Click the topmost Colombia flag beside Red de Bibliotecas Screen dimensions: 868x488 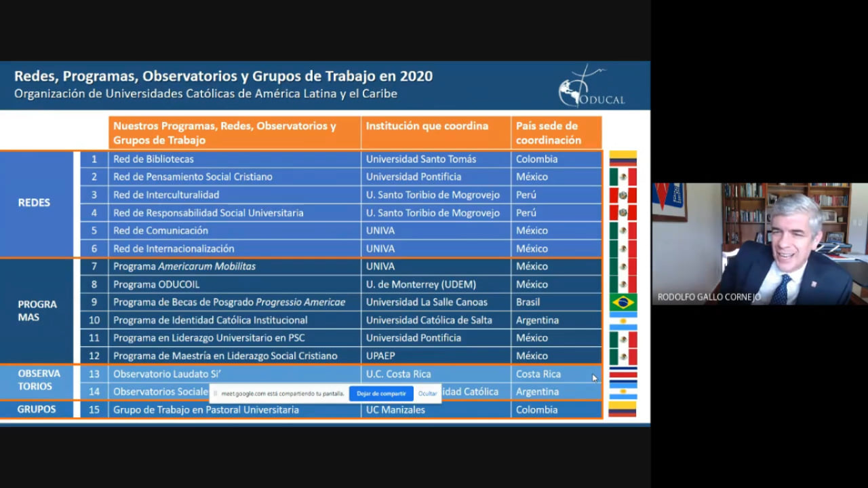(x=623, y=159)
